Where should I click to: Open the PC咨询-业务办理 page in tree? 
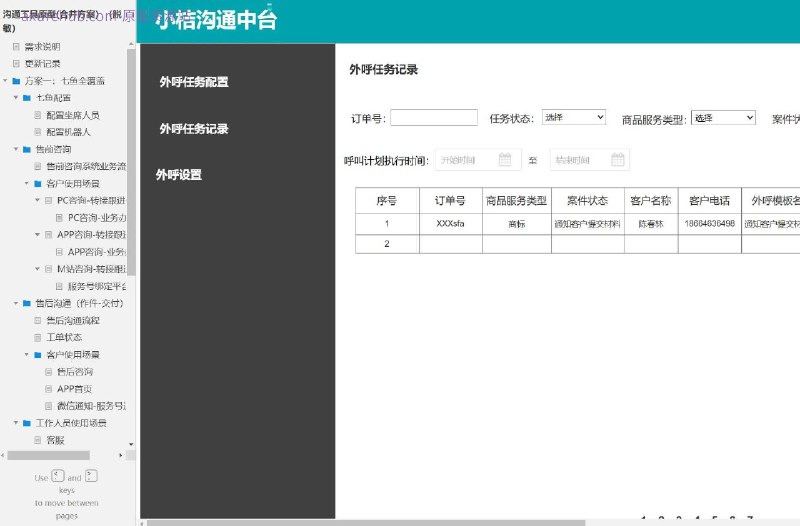pos(97,218)
